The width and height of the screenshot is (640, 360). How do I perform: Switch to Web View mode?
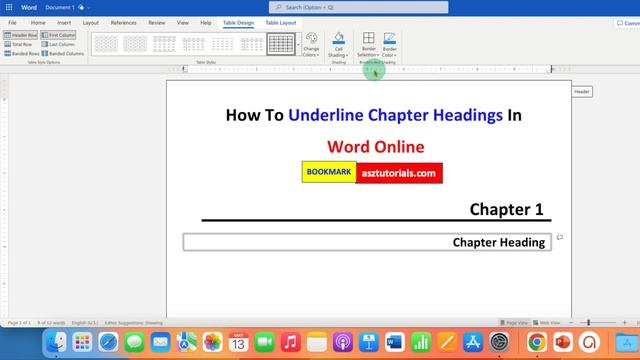pos(547,323)
